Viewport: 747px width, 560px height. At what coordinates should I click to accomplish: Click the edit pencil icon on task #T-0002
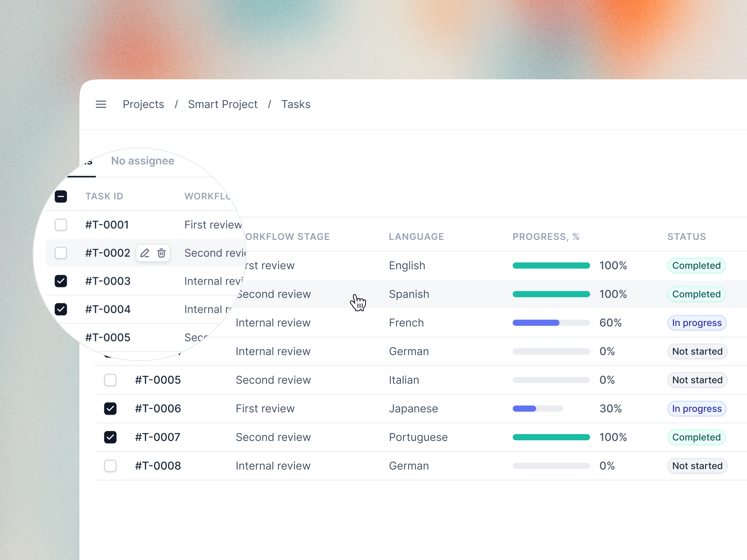pyautogui.click(x=144, y=253)
